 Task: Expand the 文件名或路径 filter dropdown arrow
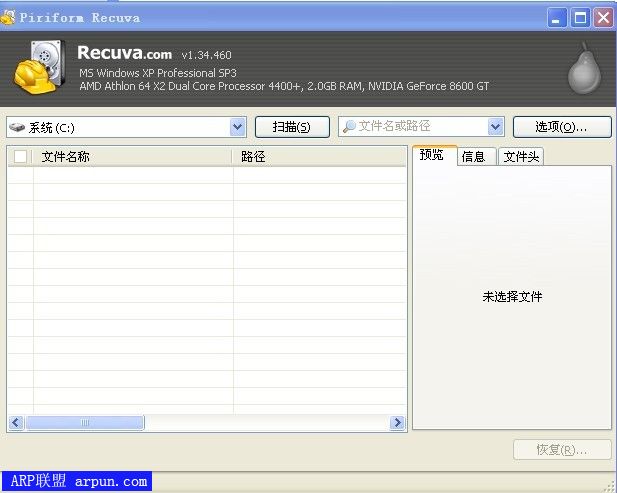[x=496, y=127]
